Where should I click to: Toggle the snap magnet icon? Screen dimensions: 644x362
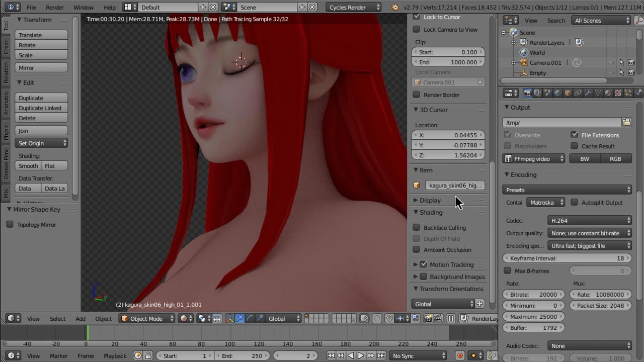[x=389, y=318]
